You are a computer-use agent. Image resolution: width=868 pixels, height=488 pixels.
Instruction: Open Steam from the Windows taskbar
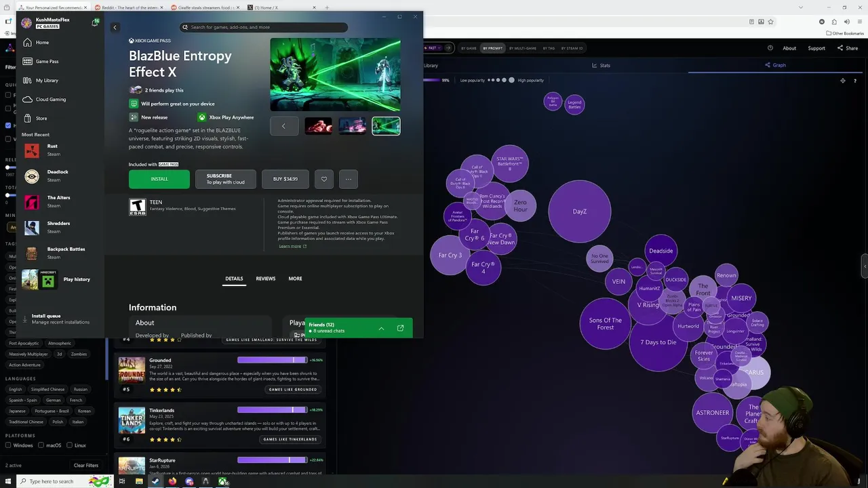(x=155, y=481)
